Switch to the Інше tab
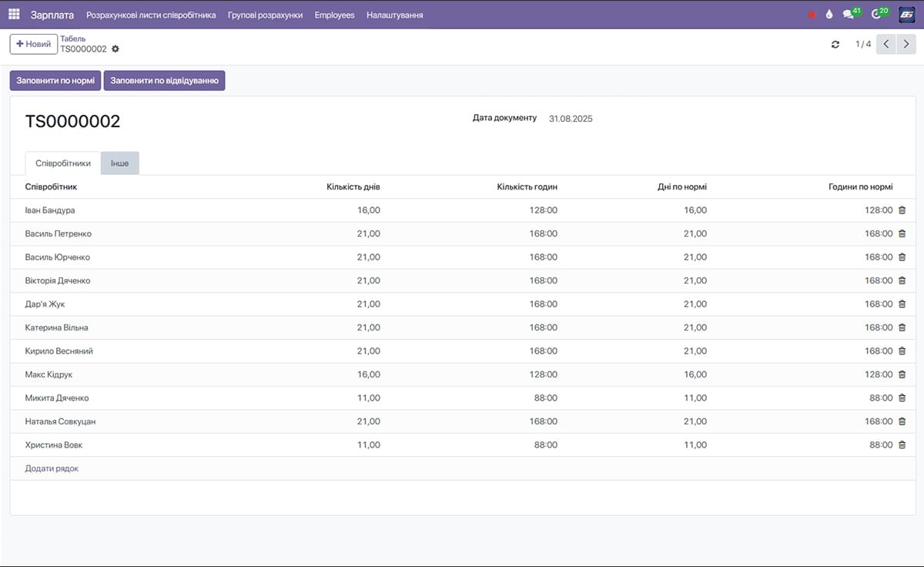The height and width of the screenshot is (567, 924). click(x=119, y=163)
